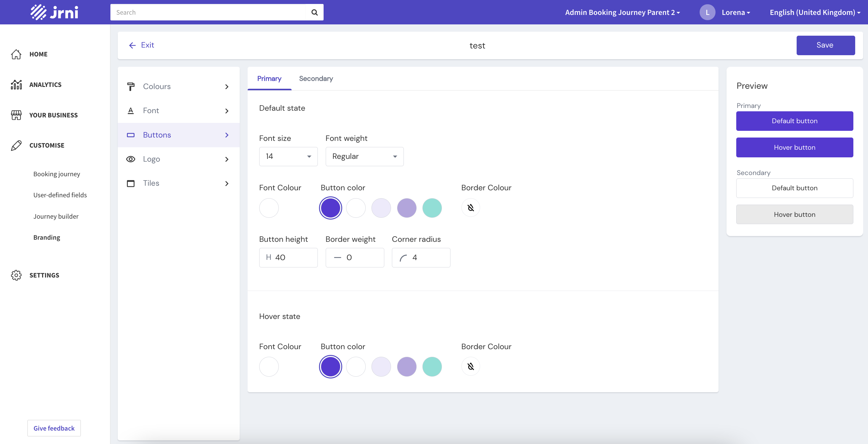The width and height of the screenshot is (868, 444).
Task: Click the search magnifier icon
Action: tap(314, 13)
